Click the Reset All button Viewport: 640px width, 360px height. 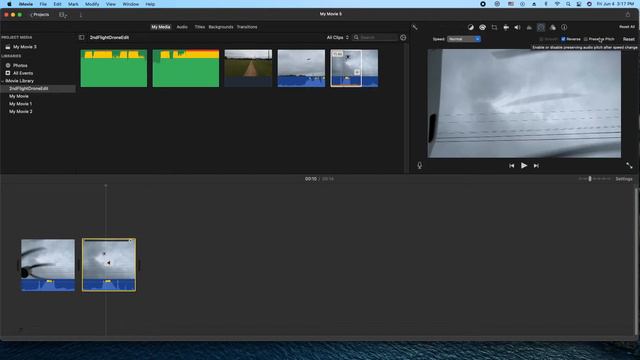tap(627, 27)
